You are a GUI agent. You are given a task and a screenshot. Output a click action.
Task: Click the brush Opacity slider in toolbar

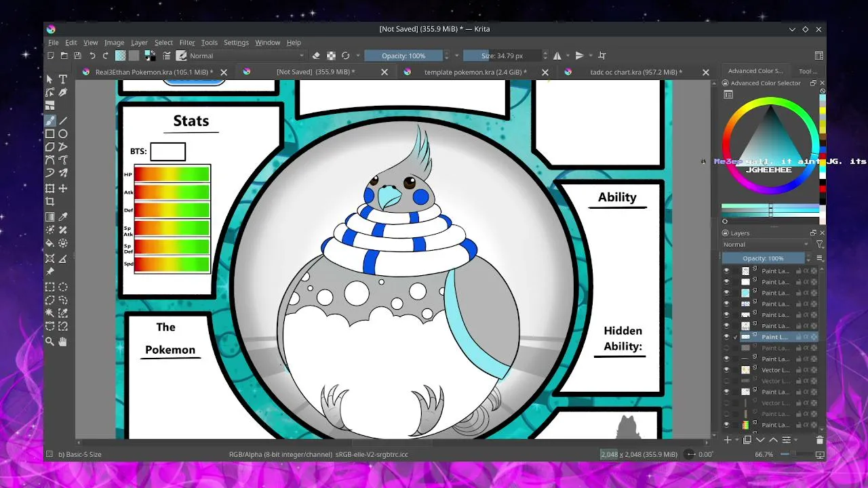[403, 56]
